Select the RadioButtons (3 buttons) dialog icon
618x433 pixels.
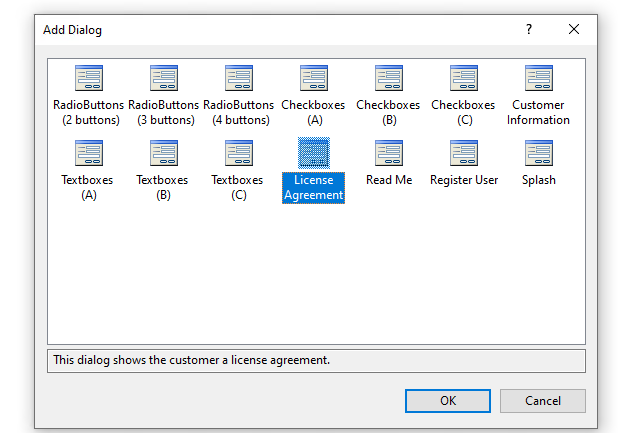pos(164,78)
